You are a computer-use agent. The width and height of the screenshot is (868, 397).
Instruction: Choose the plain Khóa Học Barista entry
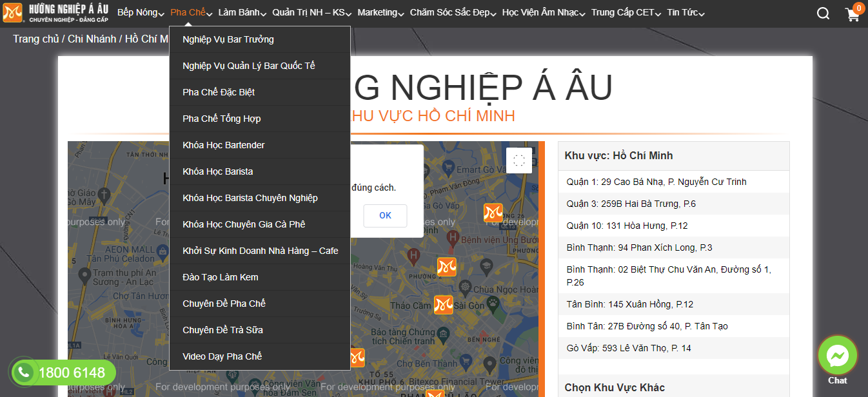[x=260, y=171]
